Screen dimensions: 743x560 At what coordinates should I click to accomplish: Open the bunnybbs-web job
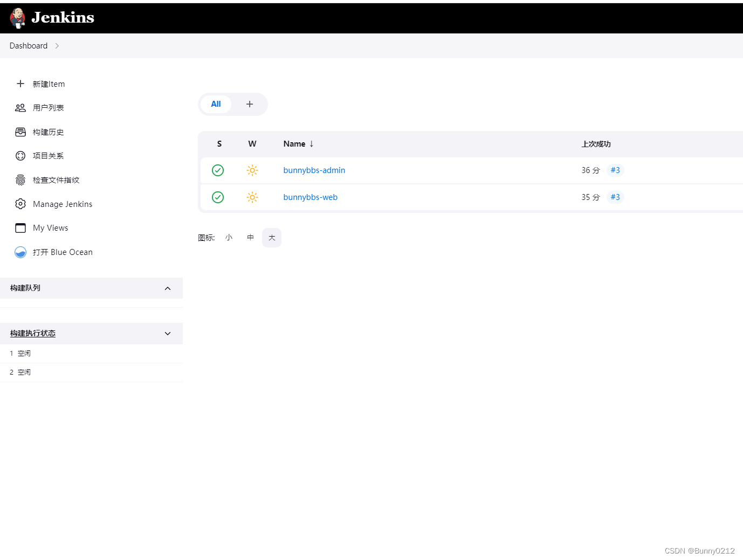coord(311,197)
